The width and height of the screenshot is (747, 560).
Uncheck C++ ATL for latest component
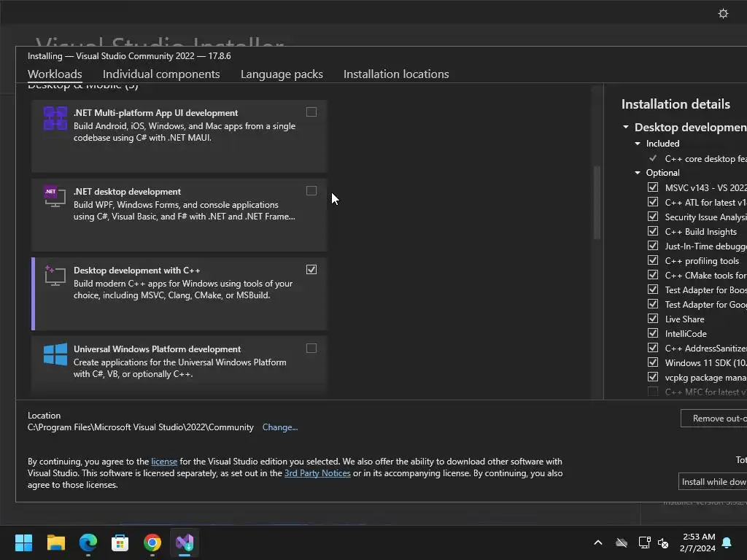click(x=653, y=202)
